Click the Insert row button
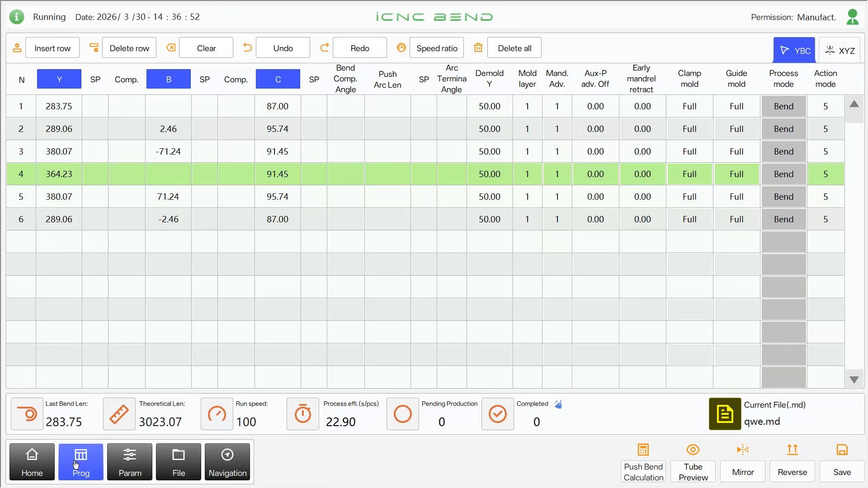The height and width of the screenshot is (488, 868). click(x=52, y=48)
